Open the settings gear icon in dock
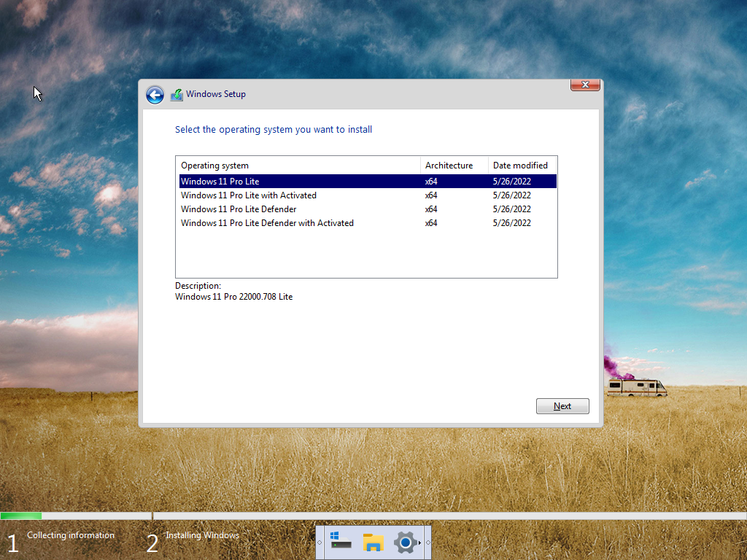 (405, 542)
